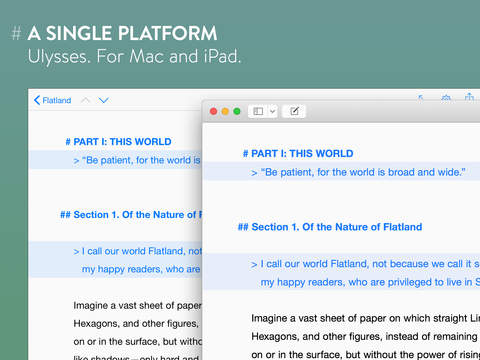480x360 pixels.
Task: Close the Mac window with red button
Action: tap(213, 111)
